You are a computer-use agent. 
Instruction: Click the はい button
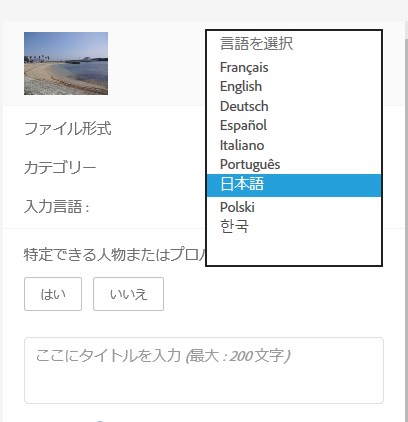pos(53,294)
